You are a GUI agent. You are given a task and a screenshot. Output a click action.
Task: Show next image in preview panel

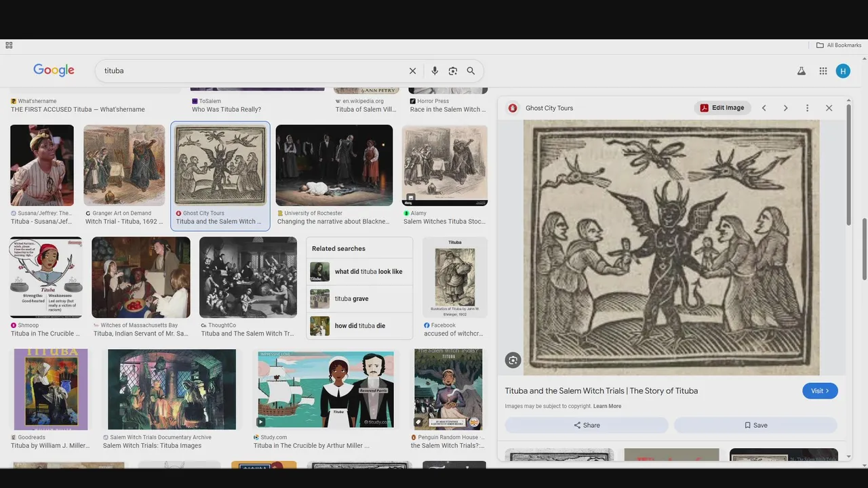coord(785,108)
